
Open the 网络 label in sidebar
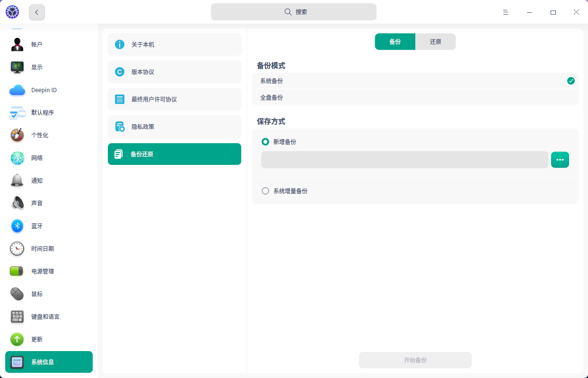(x=37, y=158)
